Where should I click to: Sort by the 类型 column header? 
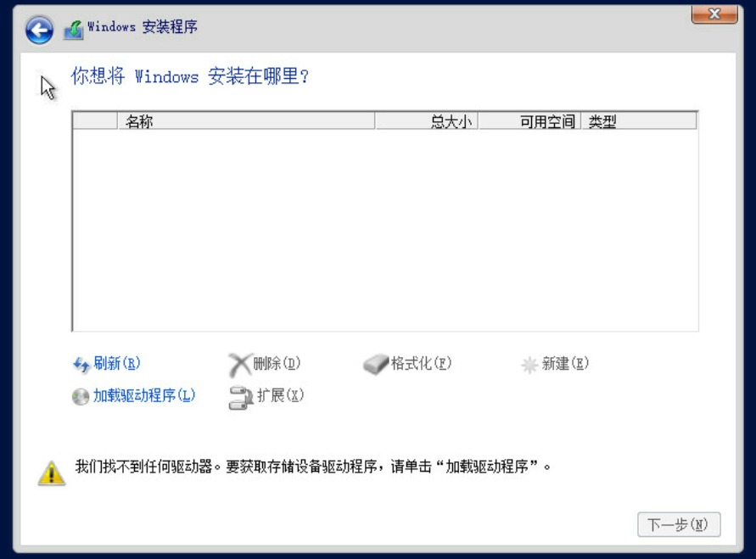click(639, 121)
